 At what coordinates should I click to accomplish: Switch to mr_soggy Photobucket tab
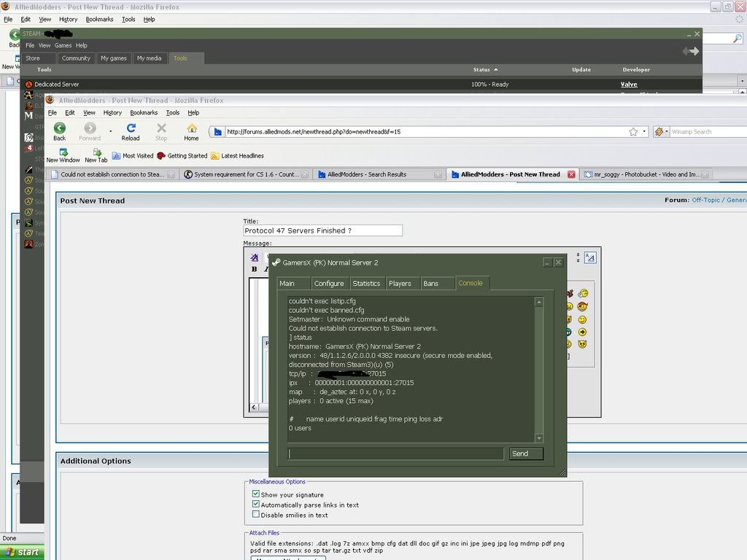(646, 174)
